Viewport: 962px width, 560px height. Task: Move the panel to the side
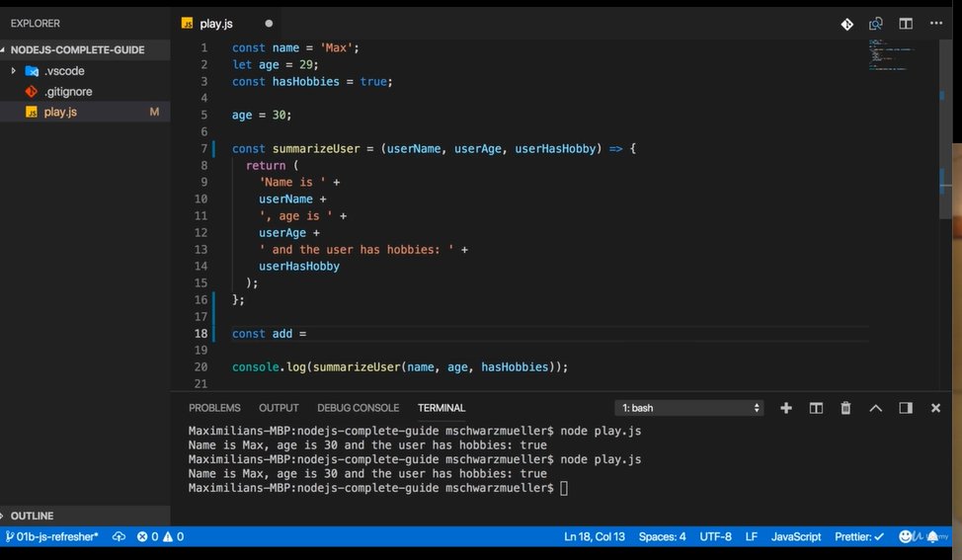pyautogui.click(x=906, y=408)
